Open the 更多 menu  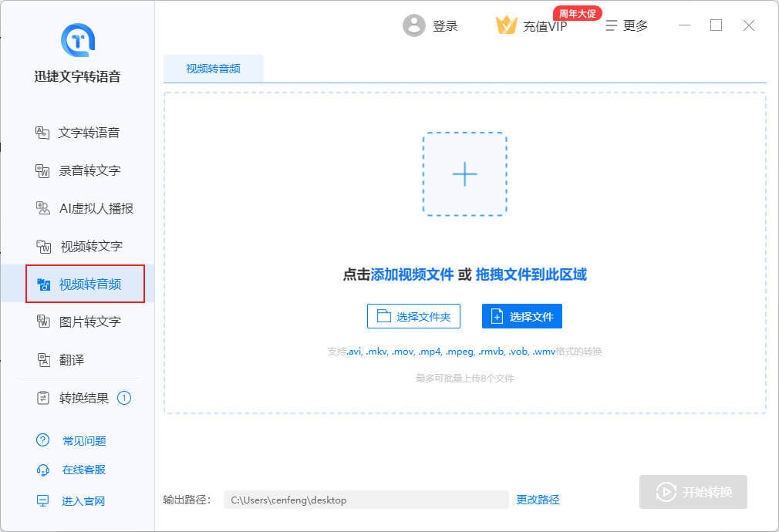626,25
